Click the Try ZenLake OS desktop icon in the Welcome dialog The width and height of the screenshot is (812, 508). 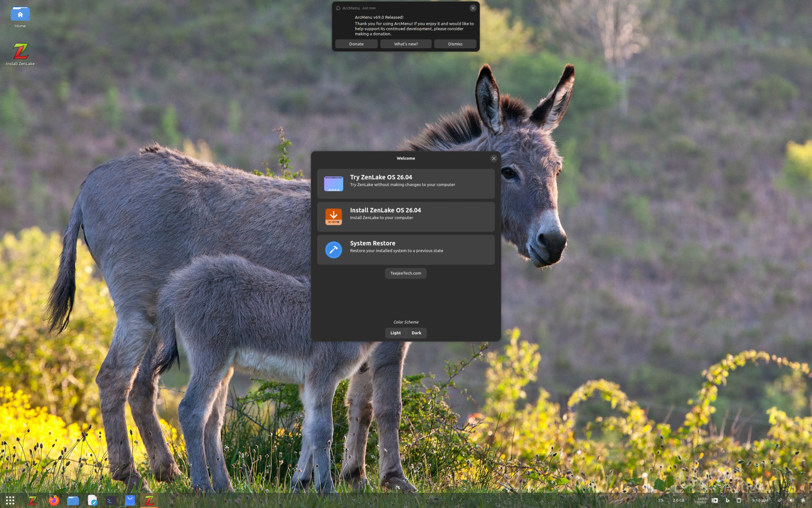pyautogui.click(x=333, y=183)
